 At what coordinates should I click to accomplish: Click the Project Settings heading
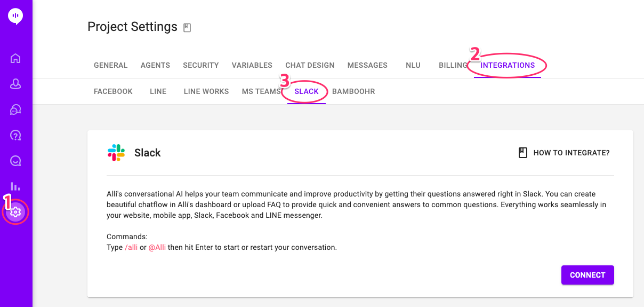tap(132, 27)
